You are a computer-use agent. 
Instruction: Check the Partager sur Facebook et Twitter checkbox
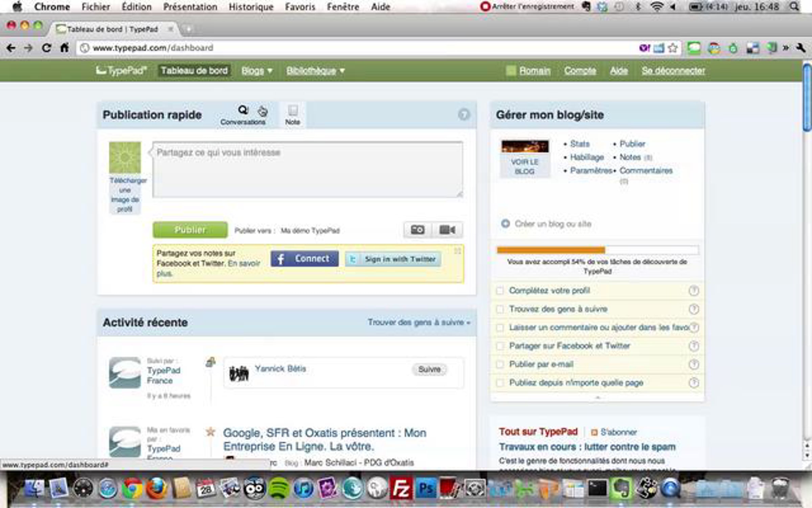(500, 346)
